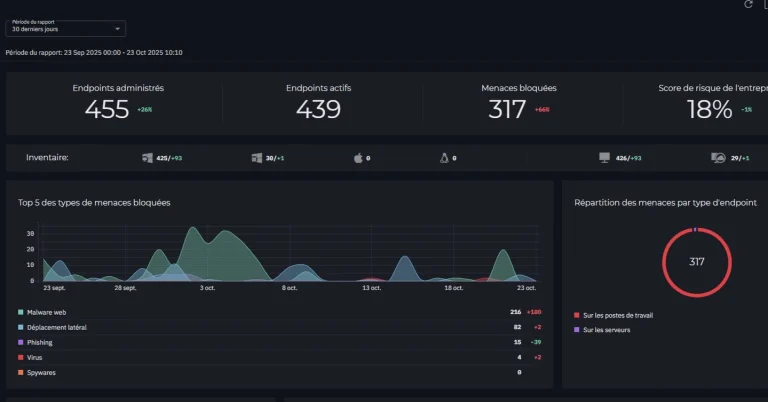Screen dimensions: 768x402
Task: Click the red Sur les postes de travail swatch
Action: click(577, 315)
